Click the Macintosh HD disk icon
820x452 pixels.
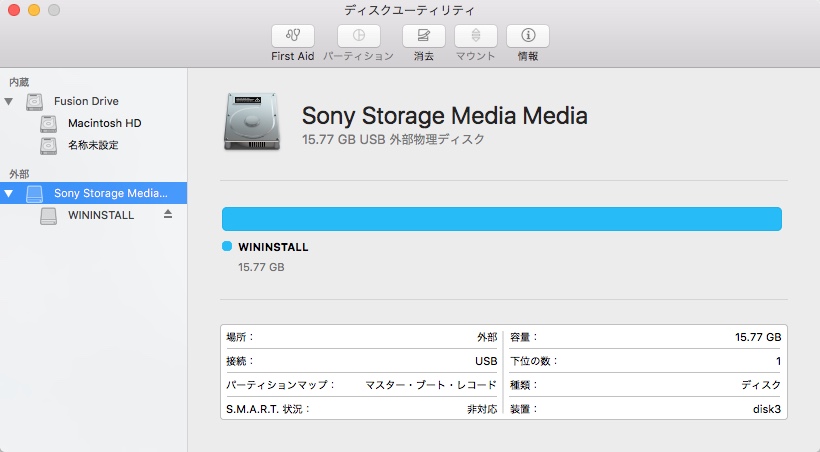click(x=49, y=124)
